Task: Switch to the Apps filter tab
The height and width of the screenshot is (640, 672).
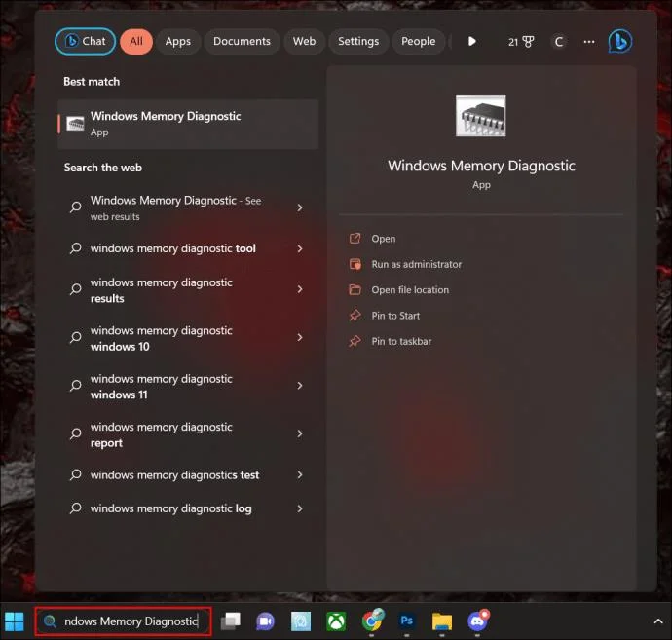Action: [x=178, y=42]
